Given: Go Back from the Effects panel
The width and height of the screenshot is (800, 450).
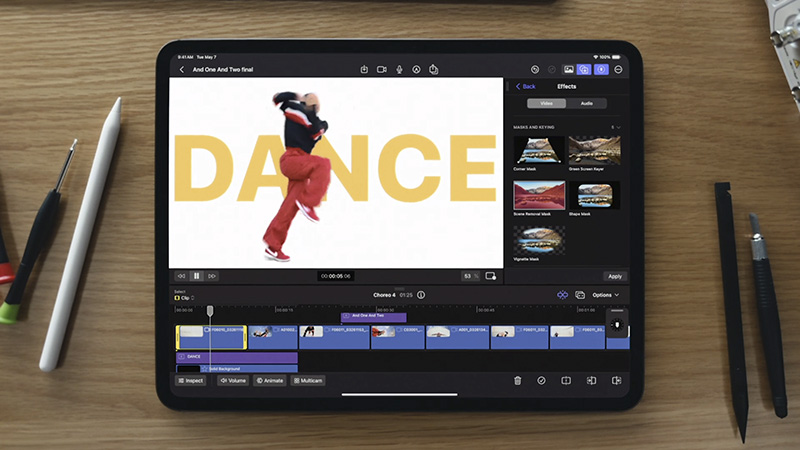Looking at the screenshot, I should [x=525, y=86].
